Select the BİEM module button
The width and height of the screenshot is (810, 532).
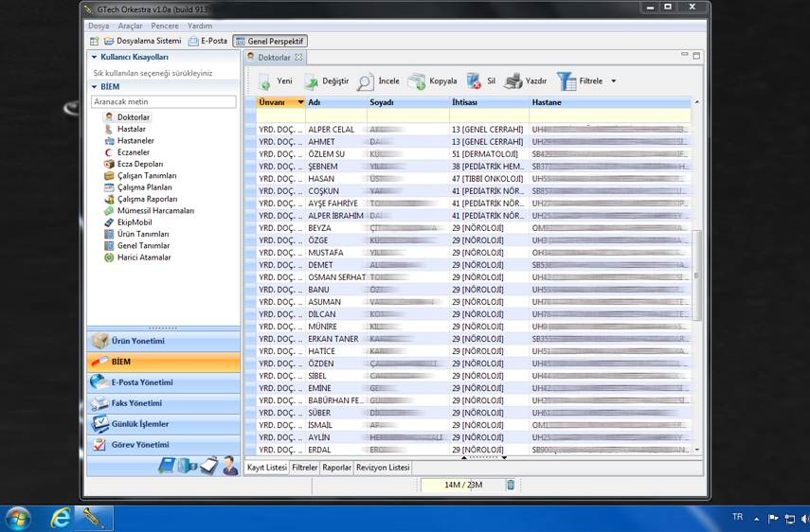coord(163,362)
